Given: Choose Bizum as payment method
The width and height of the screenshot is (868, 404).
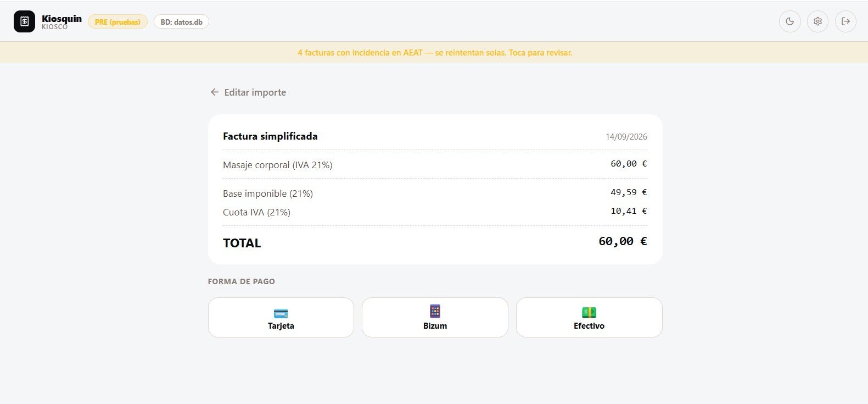Looking at the screenshot, I should click(435, 317).
